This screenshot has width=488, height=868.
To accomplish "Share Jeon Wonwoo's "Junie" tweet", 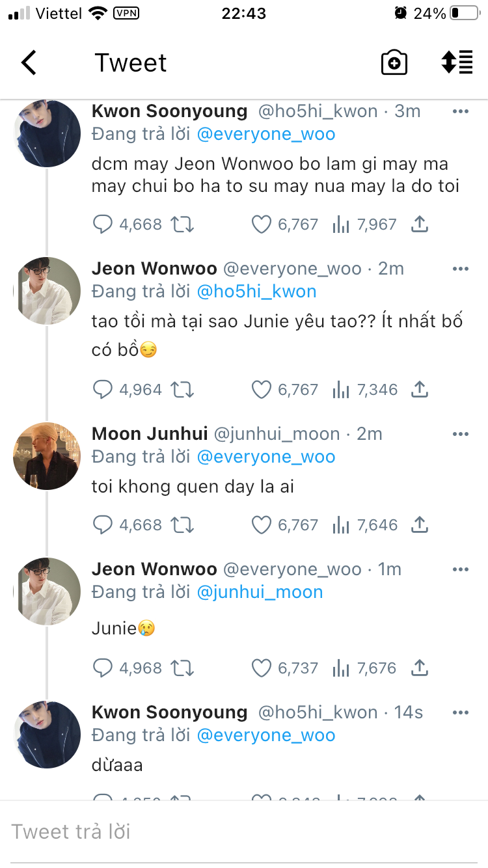I will click(x=420, y=668).
